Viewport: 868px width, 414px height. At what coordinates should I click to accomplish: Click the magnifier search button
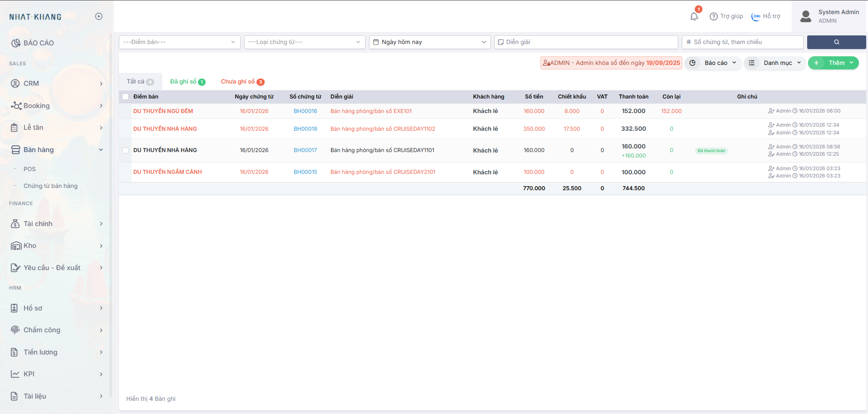(836, 42)
